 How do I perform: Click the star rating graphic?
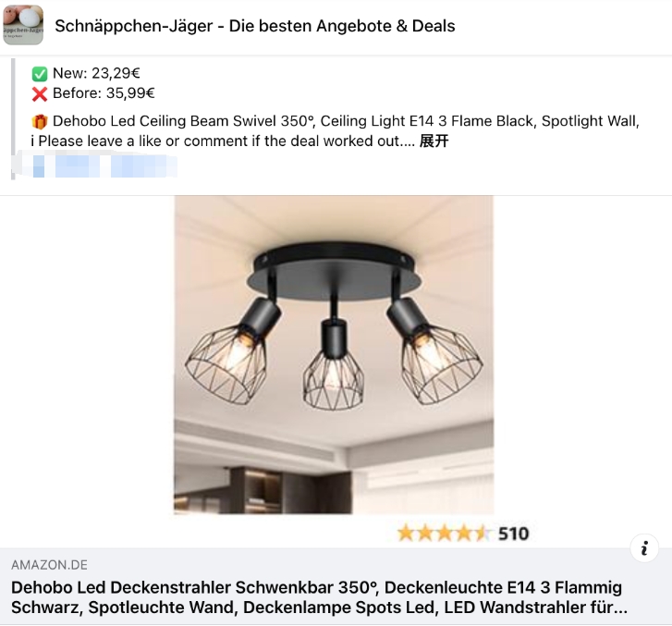click(444, 534)
